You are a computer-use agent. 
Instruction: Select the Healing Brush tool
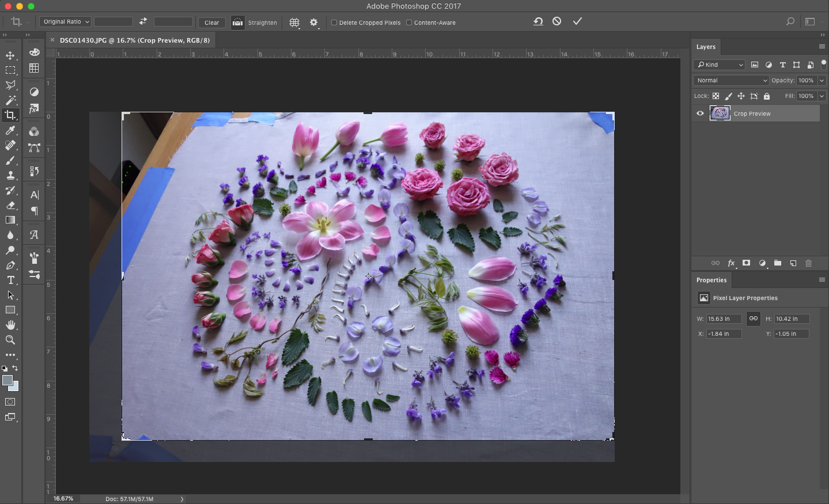pyautogui.click(x=10, y=146)
